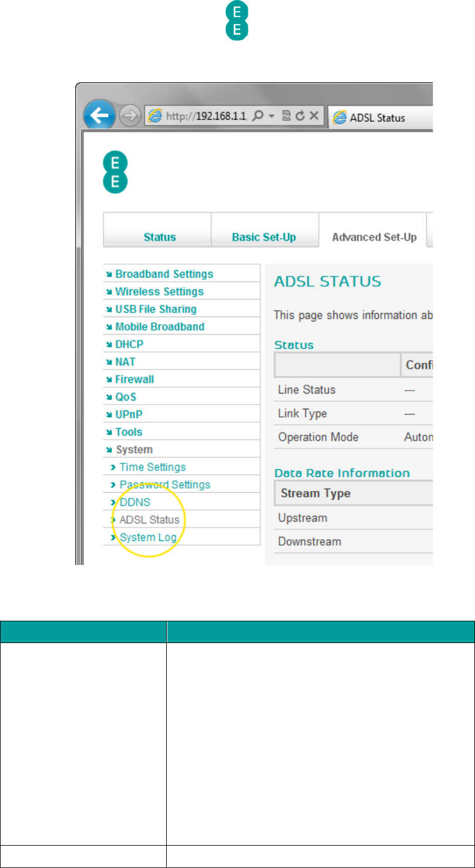The height and width of the screenshot is (868, 475).
Task: Collapse the System menu section
Action: point(134,449)
